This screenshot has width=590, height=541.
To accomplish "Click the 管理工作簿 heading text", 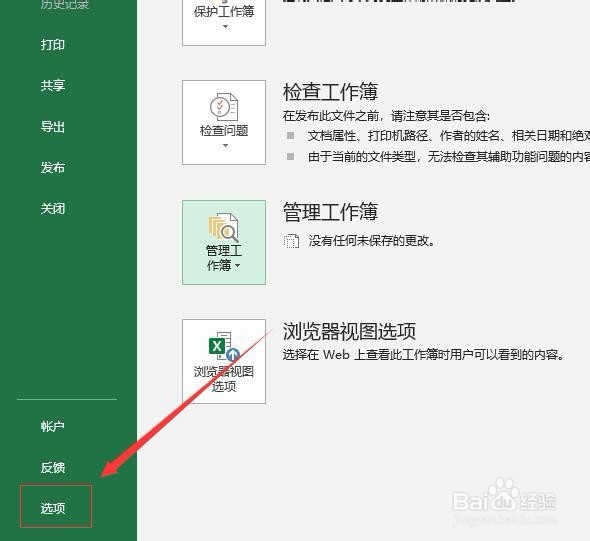I will (x=330, y=211).
